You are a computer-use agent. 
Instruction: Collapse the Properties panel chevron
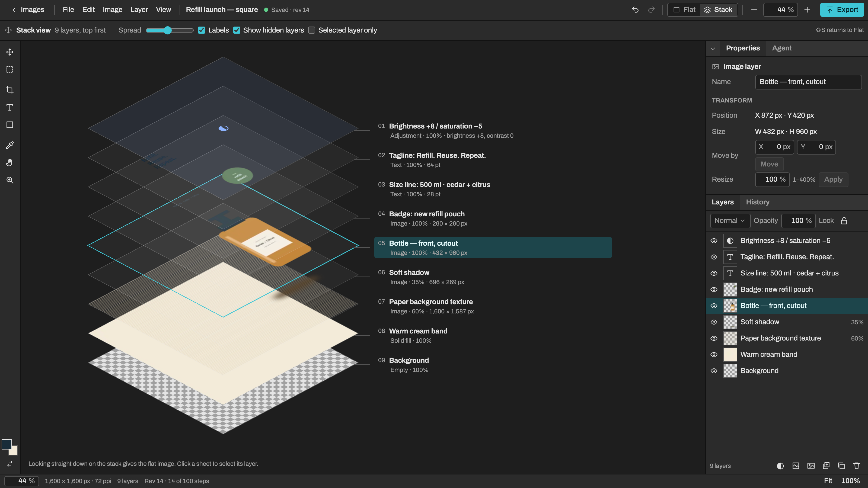click(713, 49)
